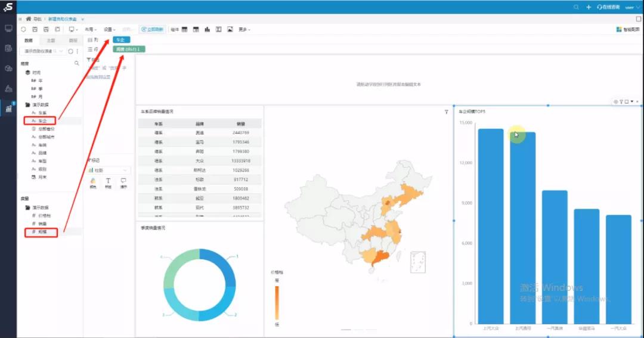
Task: Open triangle dropdown on chart widget toolbar
Action: pos(632,101)
